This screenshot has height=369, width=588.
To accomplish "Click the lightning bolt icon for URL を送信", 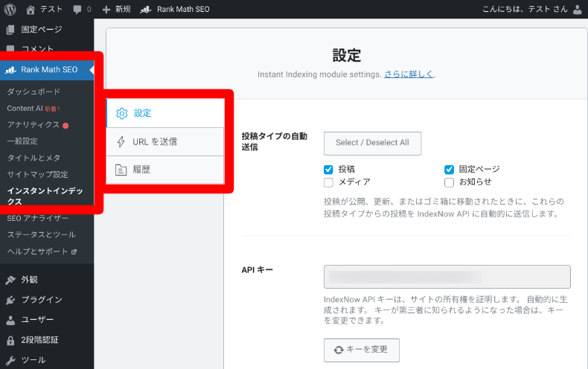I will point(122,141).
